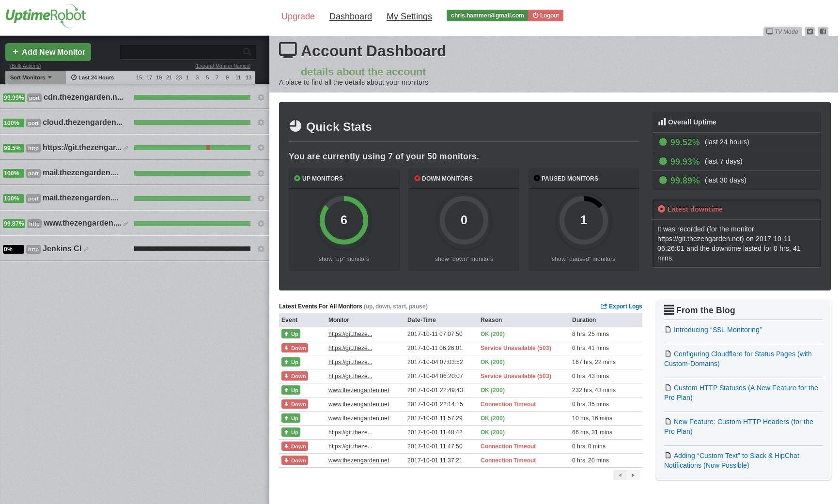Click the Up Monitors donut showing 6
This screenshot has width=840, height=504.
pyautogui.click(x=344, y=220)
